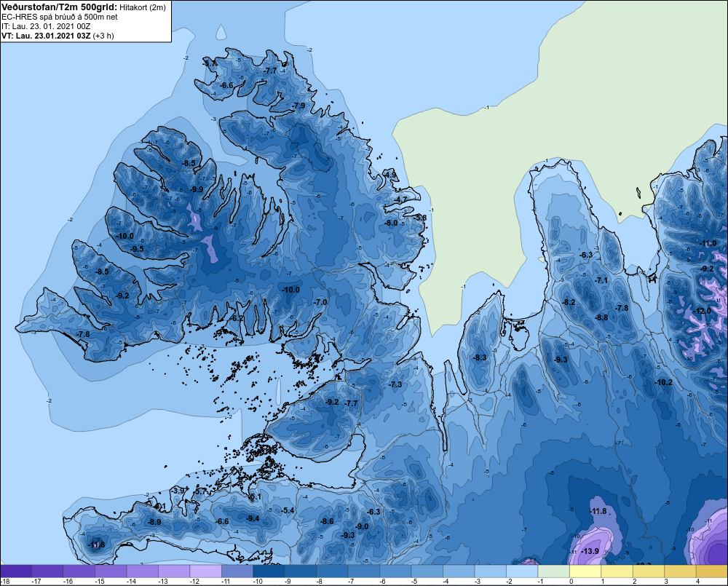Click the '-8.8' temperature value
This screenshot has width=728, height=586.
602,317
